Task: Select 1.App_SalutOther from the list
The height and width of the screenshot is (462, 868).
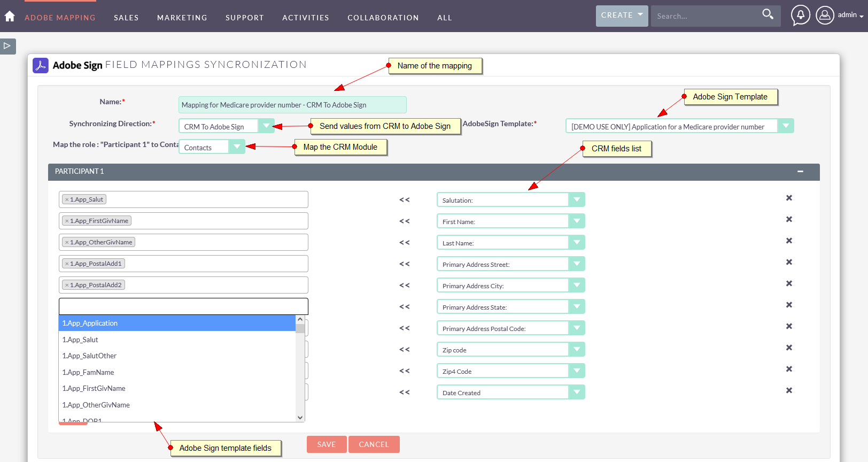Action: click(177, 356)
